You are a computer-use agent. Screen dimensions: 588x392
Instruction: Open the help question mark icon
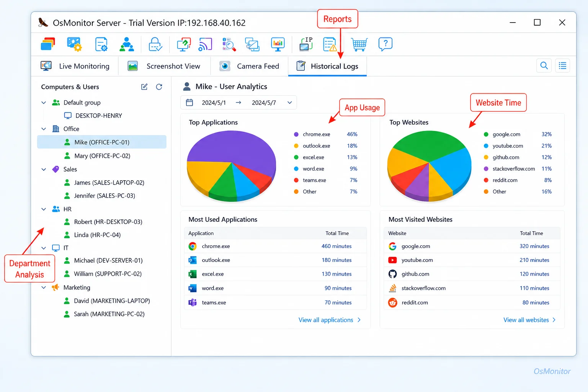385,44
